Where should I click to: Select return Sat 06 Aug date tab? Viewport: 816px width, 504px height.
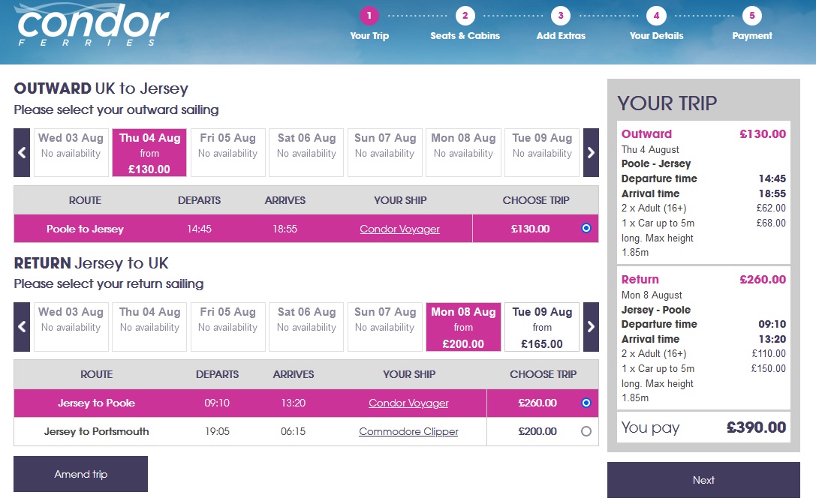(306, 327)
